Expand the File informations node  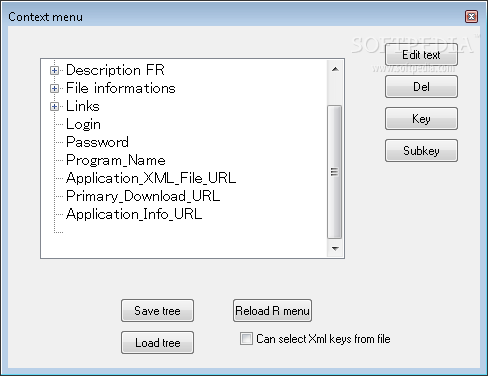(54, 88)
